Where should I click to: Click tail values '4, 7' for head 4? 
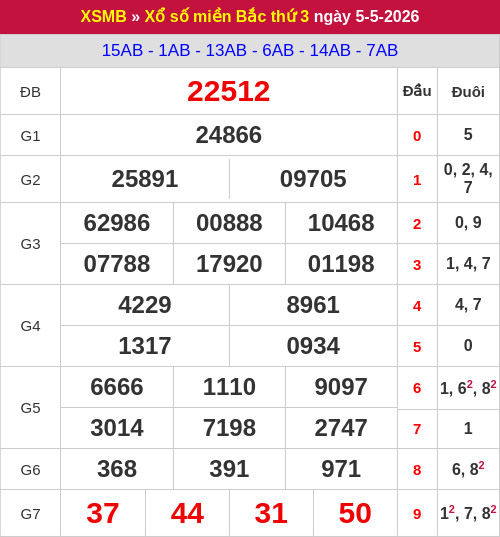(x=468, y=304)
